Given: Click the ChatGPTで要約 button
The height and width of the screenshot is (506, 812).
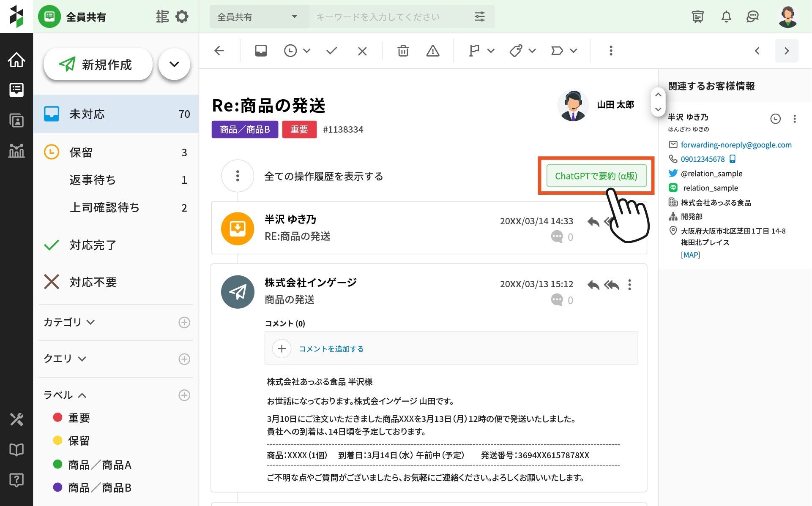Looking at the screenshot, I should (596, 176).
